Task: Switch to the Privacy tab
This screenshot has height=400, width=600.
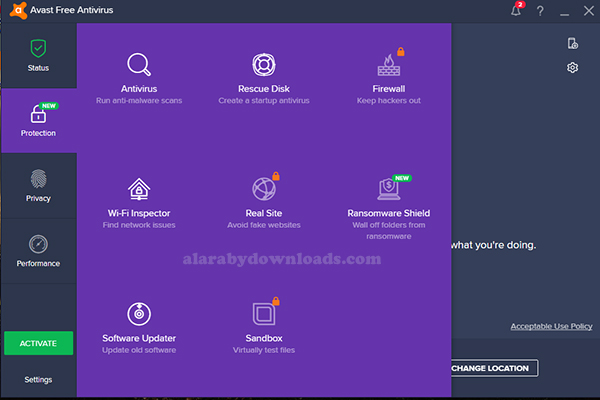Action: pyautogui.click(x=38, y=186)
